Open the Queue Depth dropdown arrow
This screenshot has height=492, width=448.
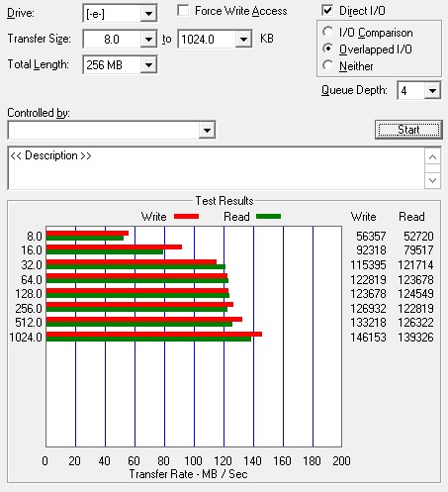coord(432,90)
